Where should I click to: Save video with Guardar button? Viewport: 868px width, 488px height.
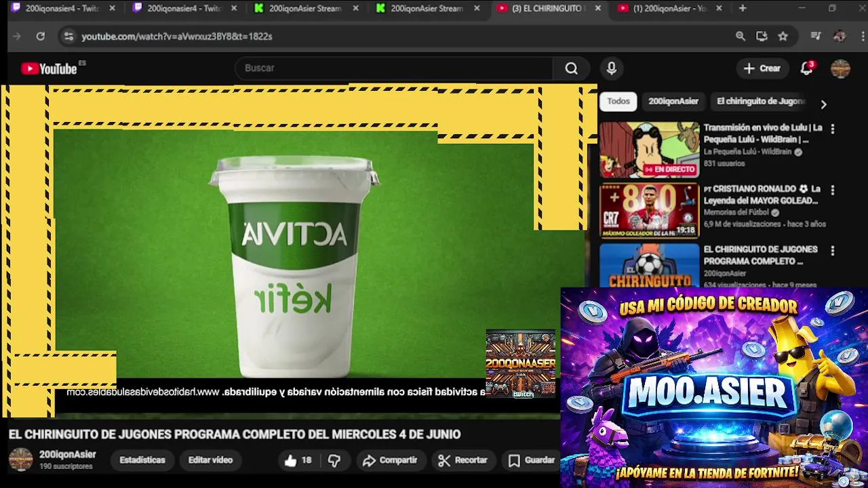532,460
